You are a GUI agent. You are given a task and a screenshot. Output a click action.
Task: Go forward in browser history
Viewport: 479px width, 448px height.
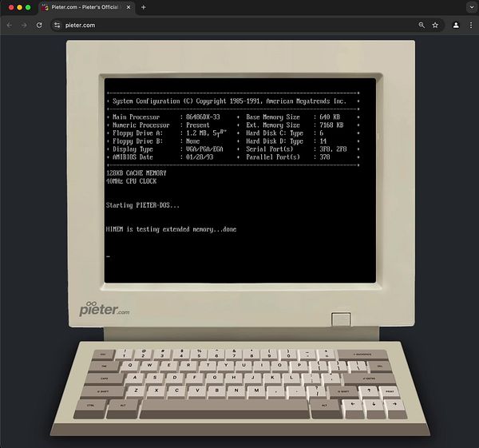[x=24, y=25]
